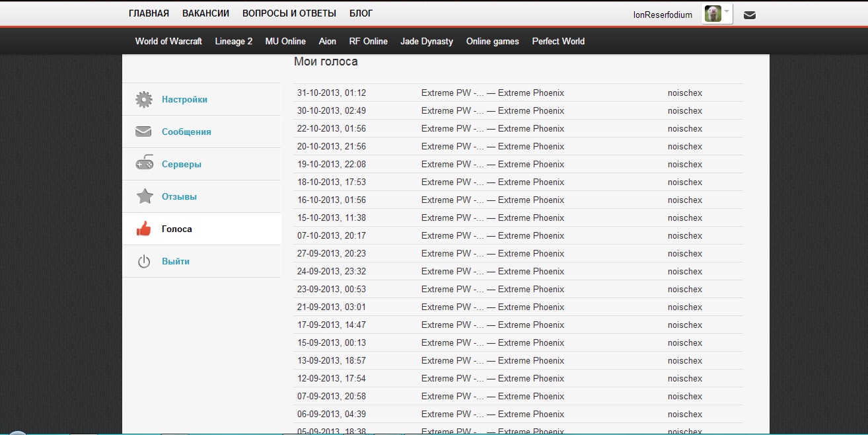Click date 07-09-2013, 20:58
This screenshot has height=435, width=868.
pyautogui.click(x=332, y=397)
